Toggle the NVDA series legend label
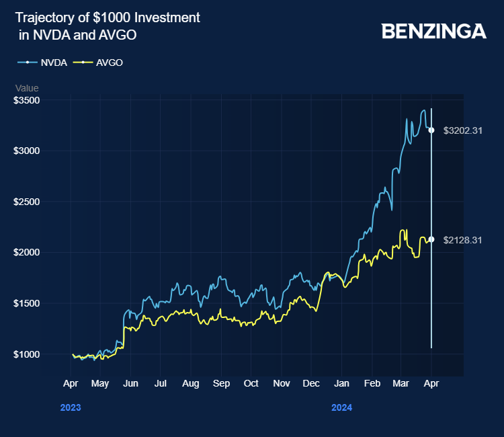 (x=53, y=63)
